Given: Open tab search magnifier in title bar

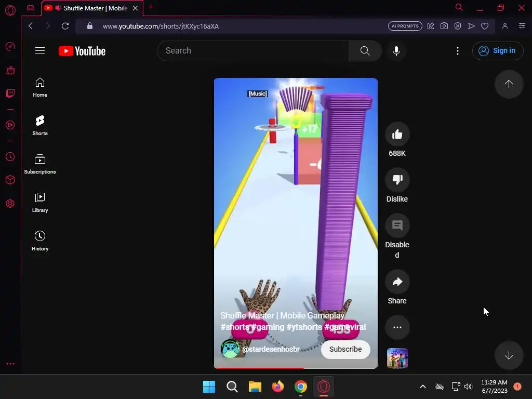Looking at the screenshot, I should [459, 7].
